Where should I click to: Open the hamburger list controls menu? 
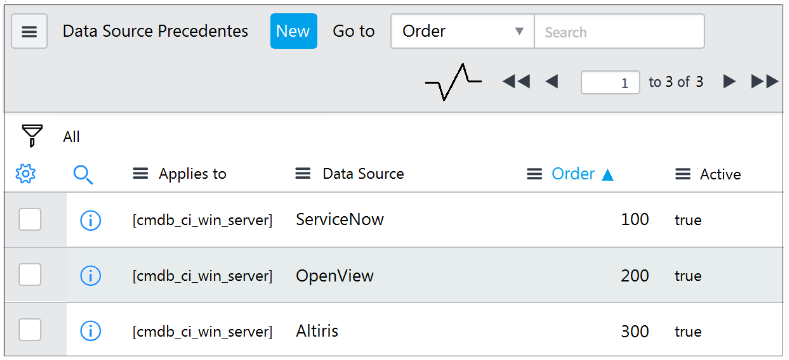click(29, 31)
